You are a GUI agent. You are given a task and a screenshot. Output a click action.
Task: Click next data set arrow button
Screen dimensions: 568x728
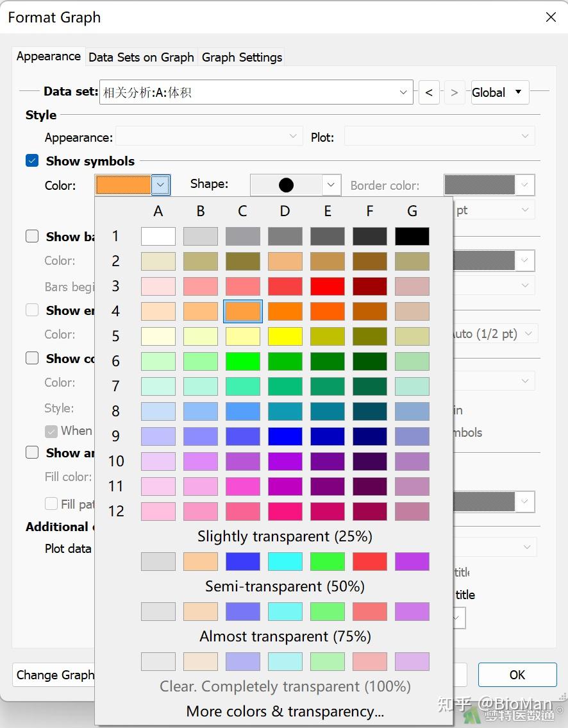click(x=455, y=92)
